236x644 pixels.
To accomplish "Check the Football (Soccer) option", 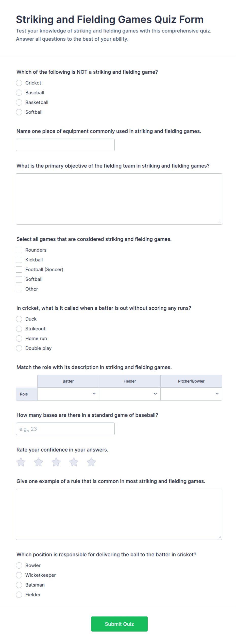I will click(19, 269).
